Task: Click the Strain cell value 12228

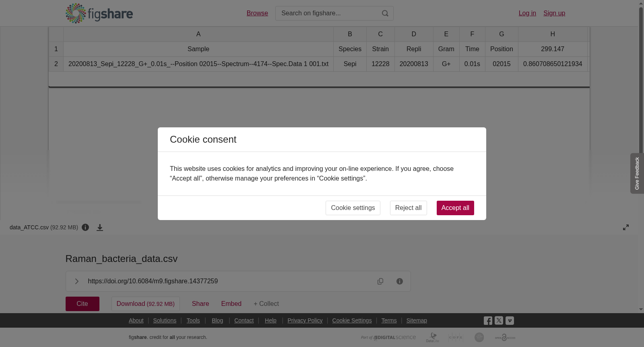Action: pos(380,64)
